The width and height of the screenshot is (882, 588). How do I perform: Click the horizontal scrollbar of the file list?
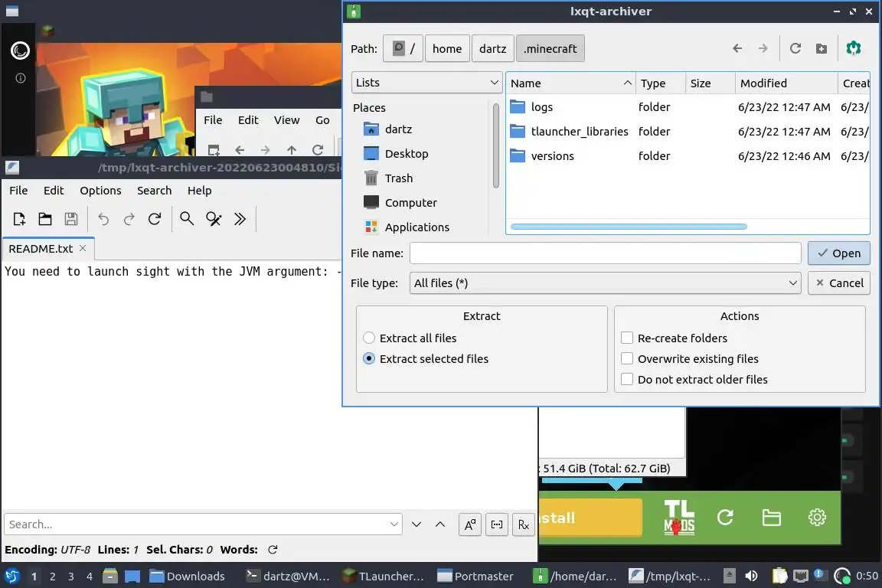point(629,227)
